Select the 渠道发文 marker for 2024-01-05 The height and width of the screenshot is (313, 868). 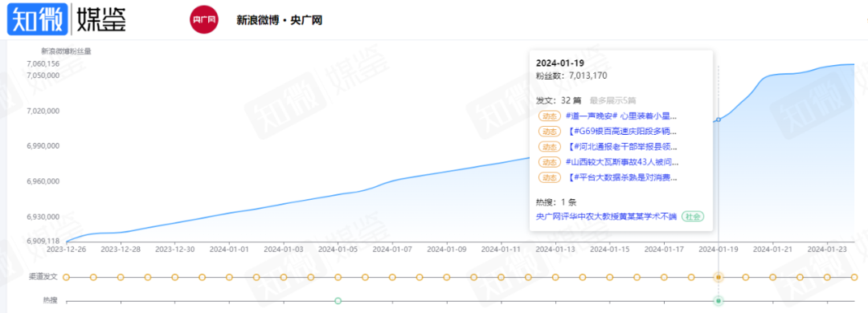338,277
